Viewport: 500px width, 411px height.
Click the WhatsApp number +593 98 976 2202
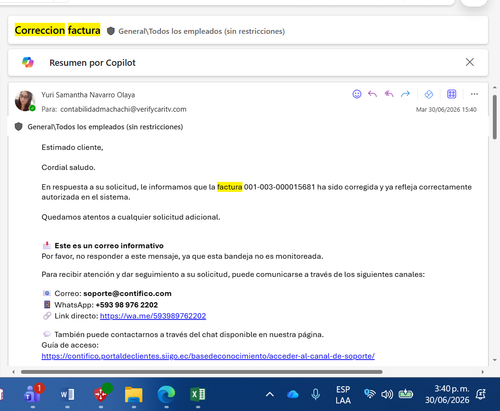pyautogui.click(x=127, y=305)
